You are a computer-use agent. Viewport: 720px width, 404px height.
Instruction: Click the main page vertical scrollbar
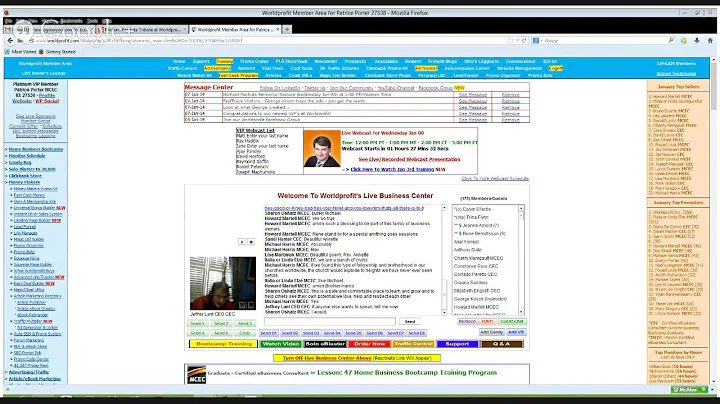713,220
